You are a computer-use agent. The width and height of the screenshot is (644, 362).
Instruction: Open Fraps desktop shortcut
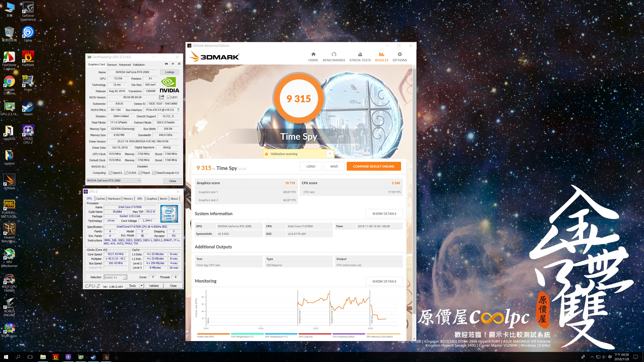[28, 83]
